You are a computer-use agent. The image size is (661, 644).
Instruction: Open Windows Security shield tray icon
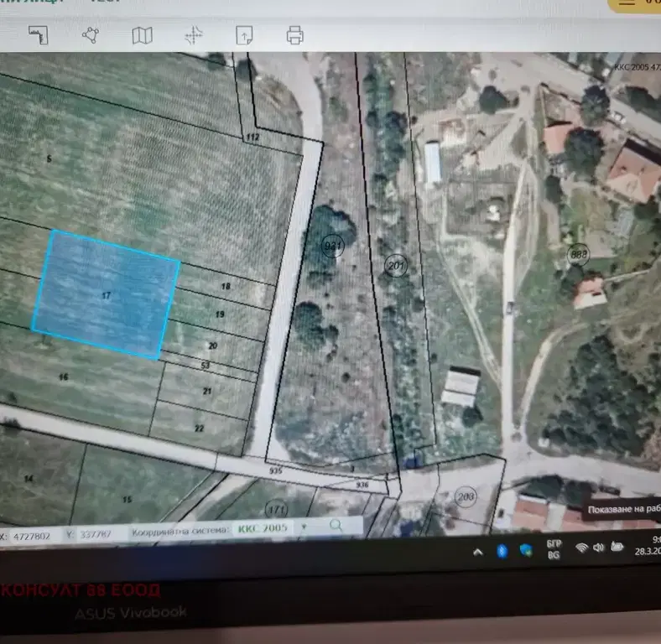click(526, 550)
